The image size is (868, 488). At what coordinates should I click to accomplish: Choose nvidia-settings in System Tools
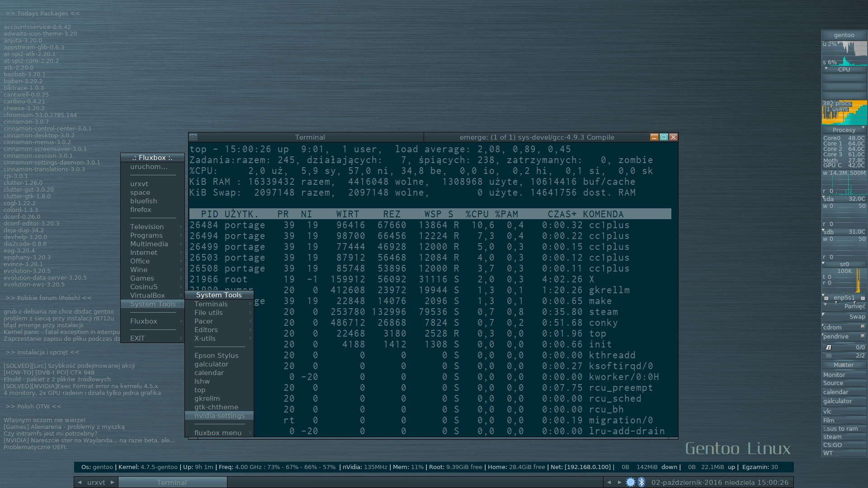pyautogui.click(x=219, y=416)
